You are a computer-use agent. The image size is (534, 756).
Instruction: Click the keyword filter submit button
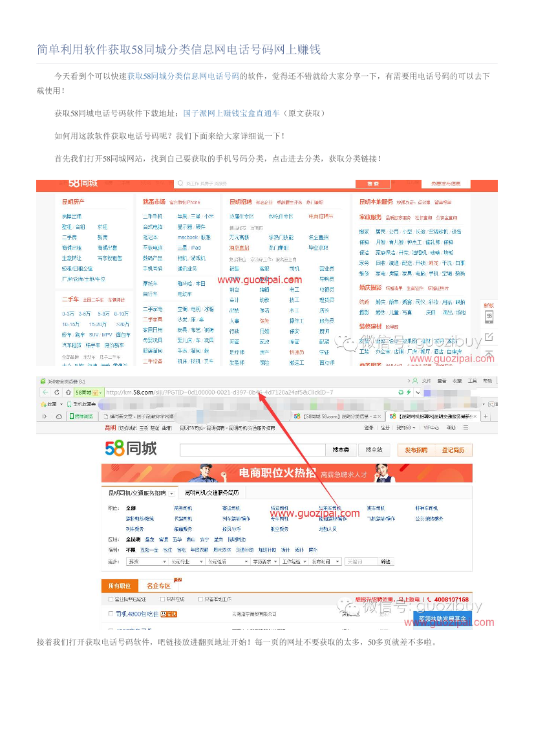(385, 562)
